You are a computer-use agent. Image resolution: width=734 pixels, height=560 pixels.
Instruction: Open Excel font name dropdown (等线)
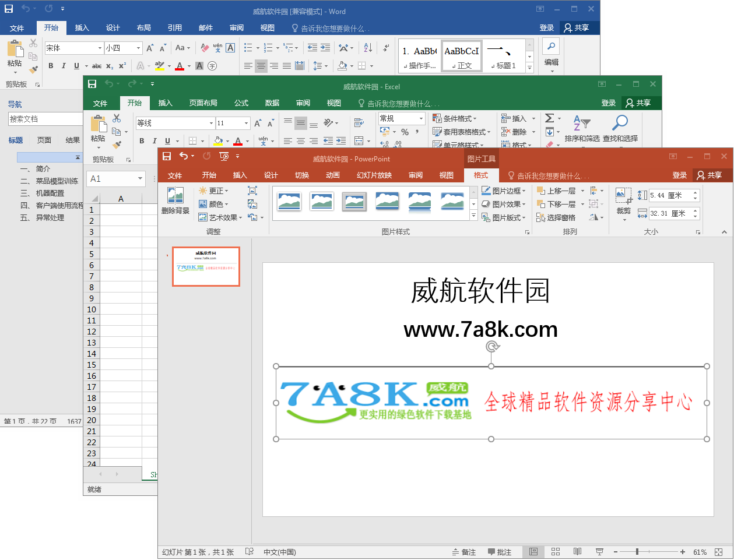(211, 123)
